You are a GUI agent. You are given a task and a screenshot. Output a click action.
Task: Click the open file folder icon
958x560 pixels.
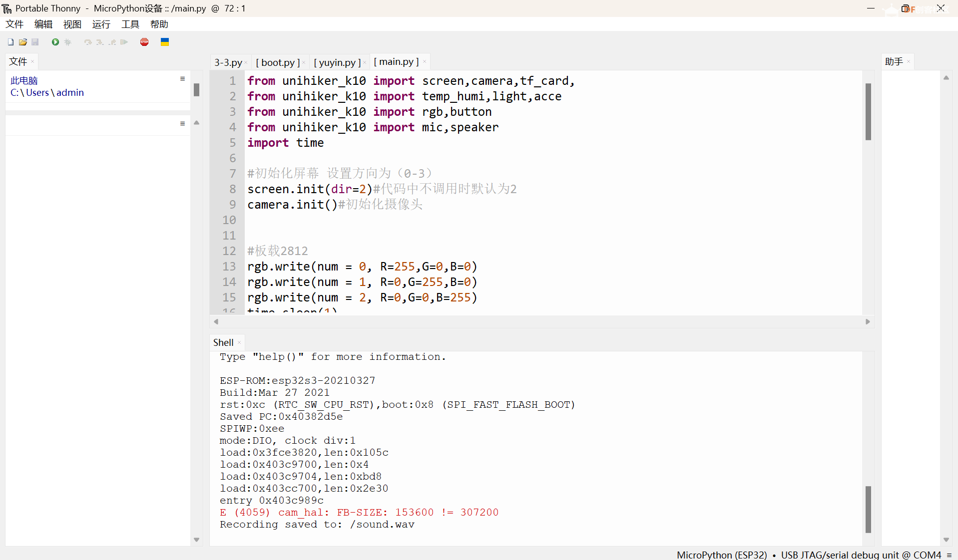(x=23, y=42)
